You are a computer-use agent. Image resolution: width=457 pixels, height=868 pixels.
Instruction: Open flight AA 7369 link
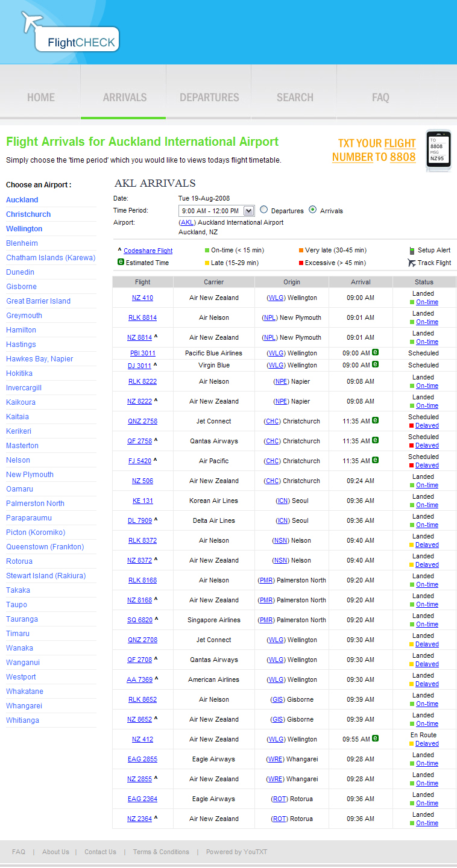140,679
